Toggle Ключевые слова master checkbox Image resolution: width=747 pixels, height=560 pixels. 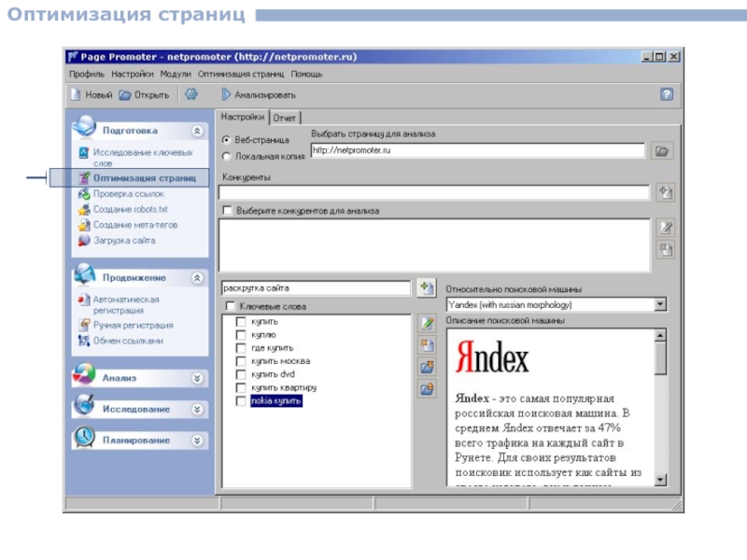click(x=231, y=306)
